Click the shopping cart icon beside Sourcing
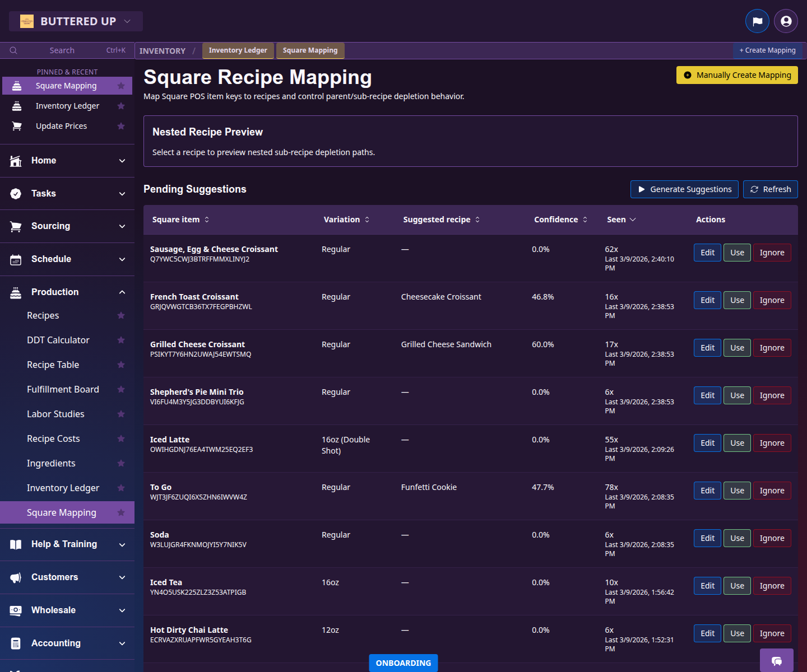 (16, 226)
